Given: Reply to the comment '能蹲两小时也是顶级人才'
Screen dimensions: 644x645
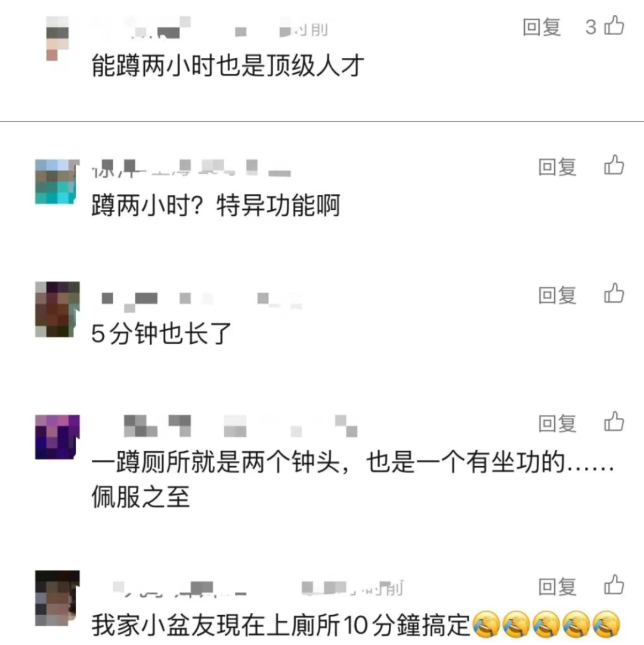Looking at the screenshot, I should tap(541, 27).
